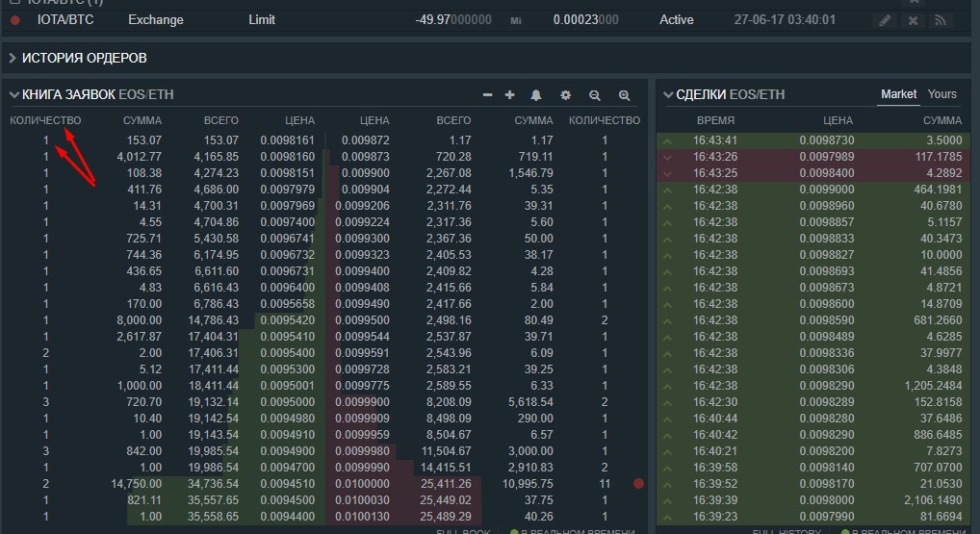This screenshot has height=534, width=980.
Task: Click the Active status of the IOTA/BTC order
Action: [676, 20]
